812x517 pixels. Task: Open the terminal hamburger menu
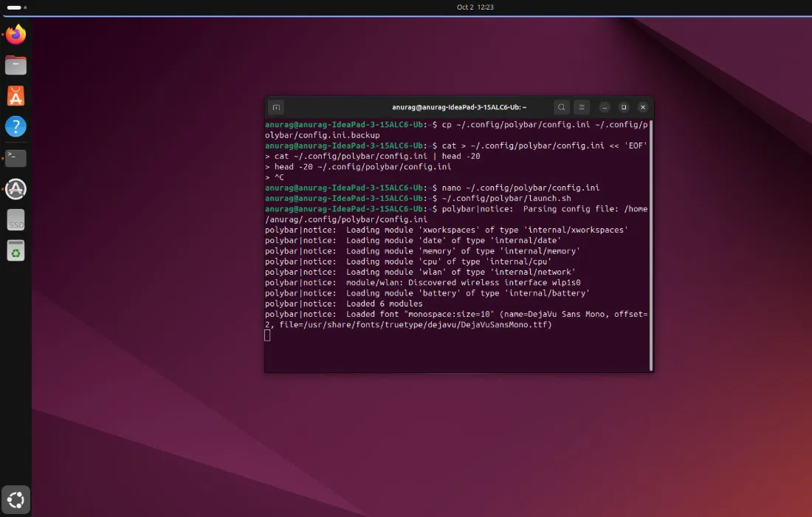point(582,107)
